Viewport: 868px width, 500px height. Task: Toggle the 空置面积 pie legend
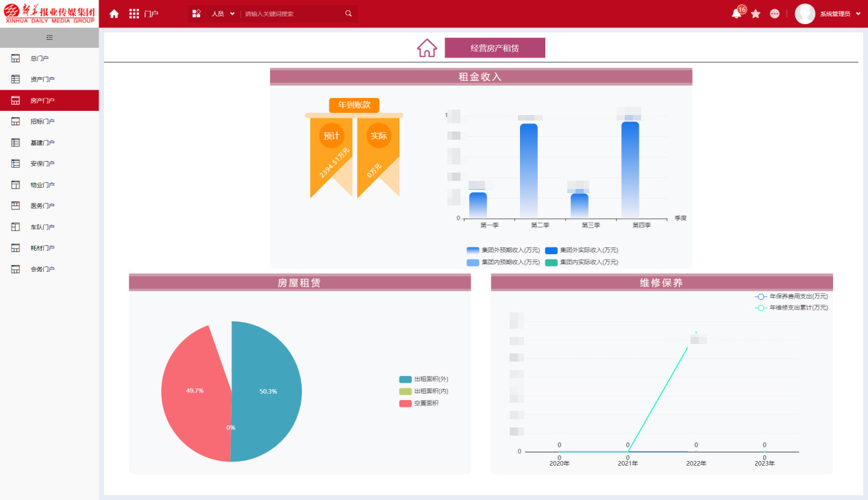pos(419,403)
